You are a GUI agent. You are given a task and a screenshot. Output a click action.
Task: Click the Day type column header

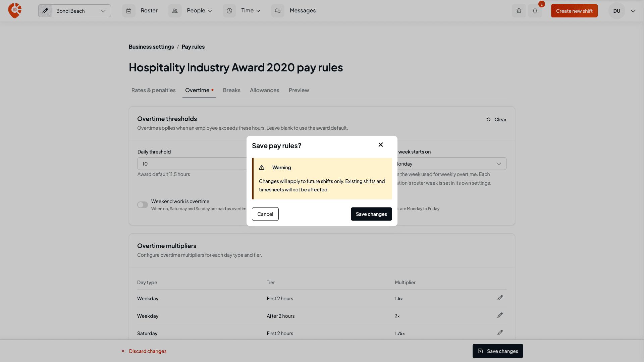pos(147,282)
